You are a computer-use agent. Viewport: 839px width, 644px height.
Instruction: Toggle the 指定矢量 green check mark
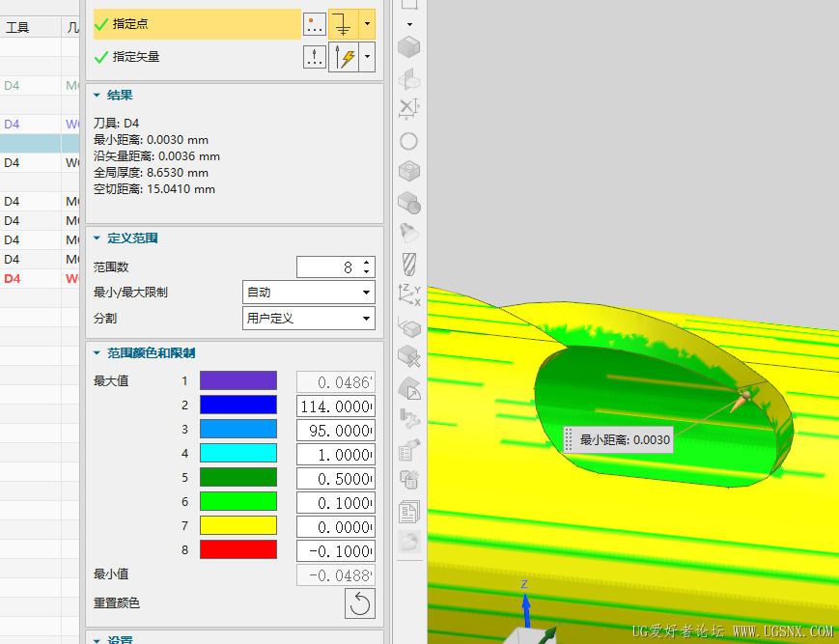coord(99,56)
